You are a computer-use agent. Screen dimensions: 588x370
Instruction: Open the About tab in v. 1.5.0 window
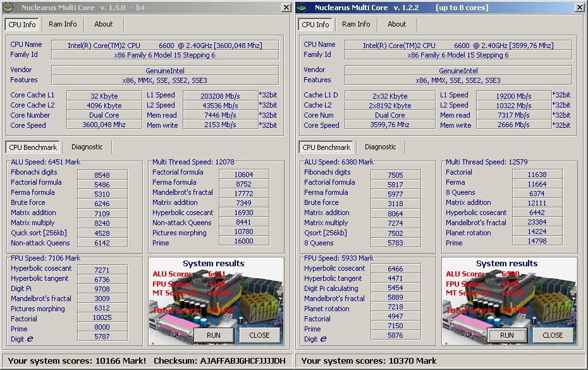click(x=104, y=24)
